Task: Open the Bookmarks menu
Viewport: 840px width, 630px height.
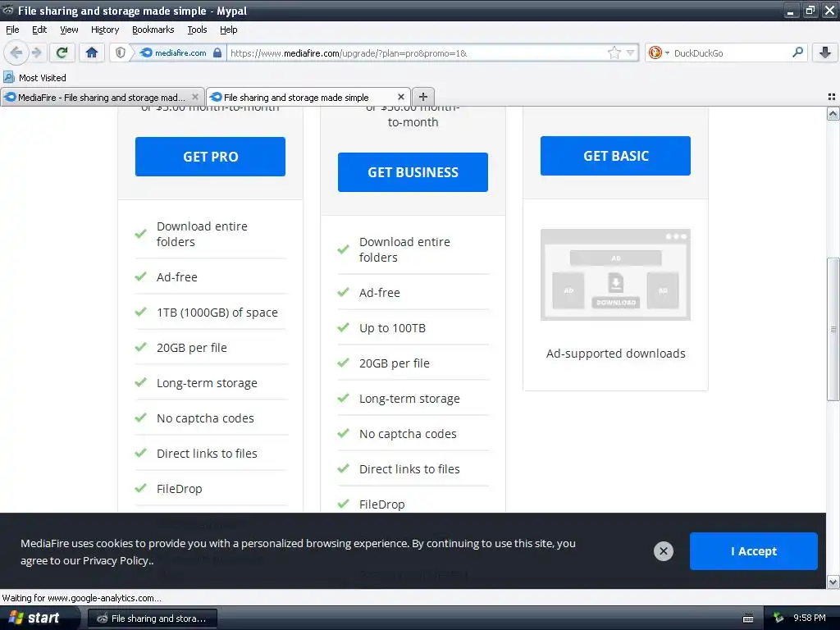Action: tap(153, 30)
